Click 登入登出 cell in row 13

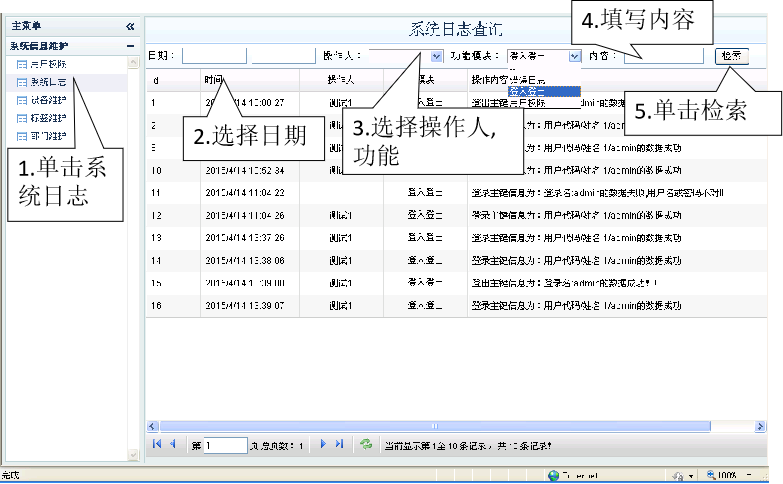point(424,238)
